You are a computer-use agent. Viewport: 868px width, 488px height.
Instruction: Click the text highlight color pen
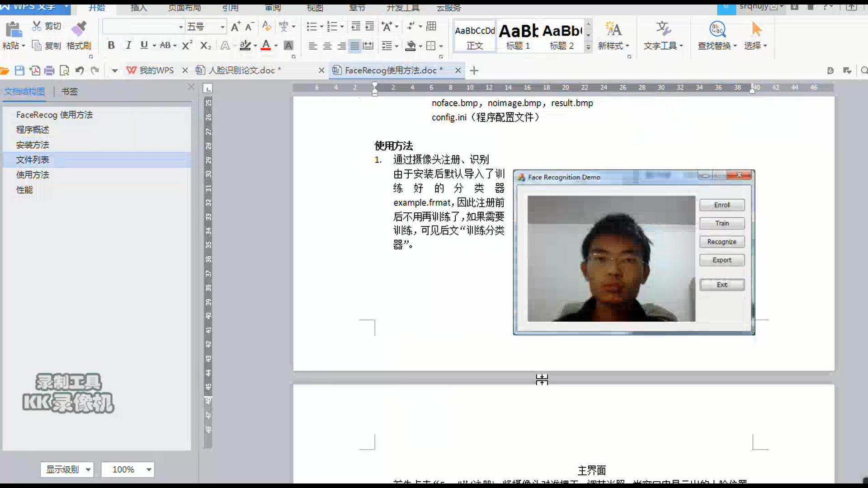point(245,45)
